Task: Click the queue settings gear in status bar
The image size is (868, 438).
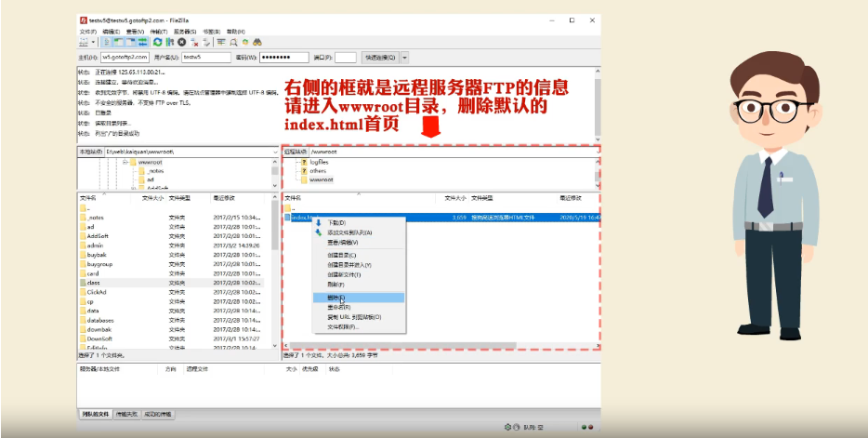Action: 507,427
